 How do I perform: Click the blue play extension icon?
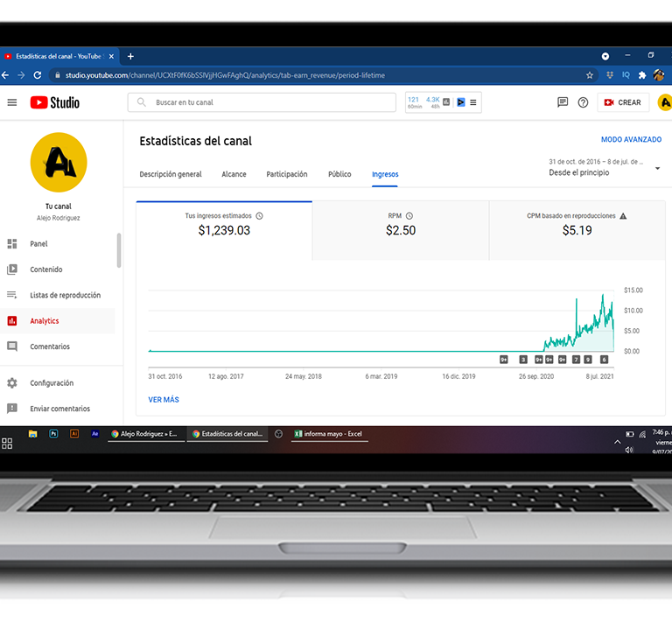pyautogui.click(x=461, y=102)
